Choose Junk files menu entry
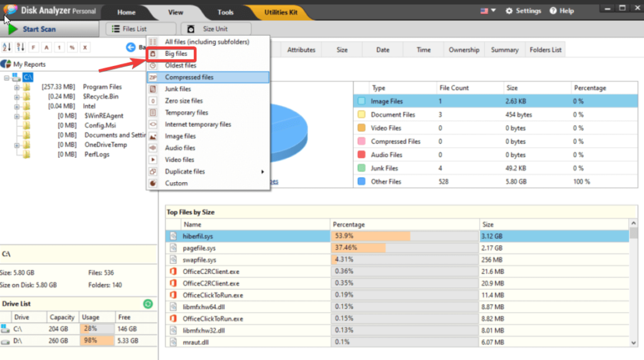This screenshot has height=360, width=644. click(208, 89)
